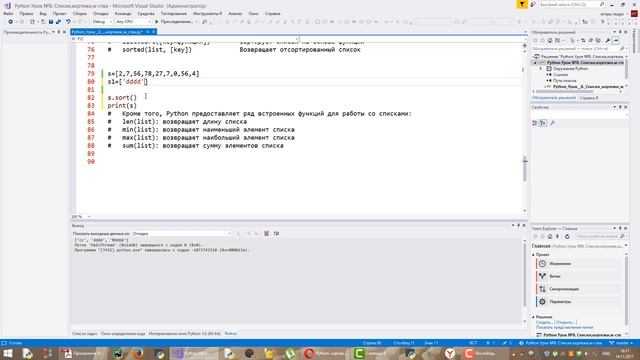This screenshot has height=360, width=640.
Task: Open Debug configuration dropdown
Action: click(102, 22)
